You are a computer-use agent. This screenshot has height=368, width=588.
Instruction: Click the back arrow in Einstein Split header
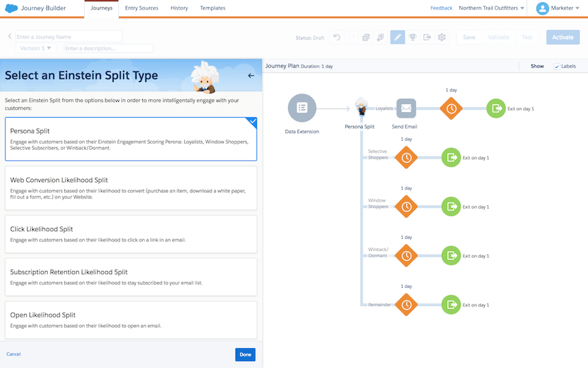pos(251,75)
